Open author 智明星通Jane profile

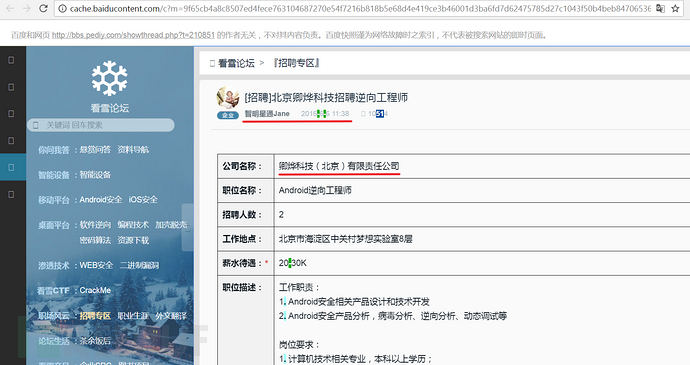click(267, 114)
